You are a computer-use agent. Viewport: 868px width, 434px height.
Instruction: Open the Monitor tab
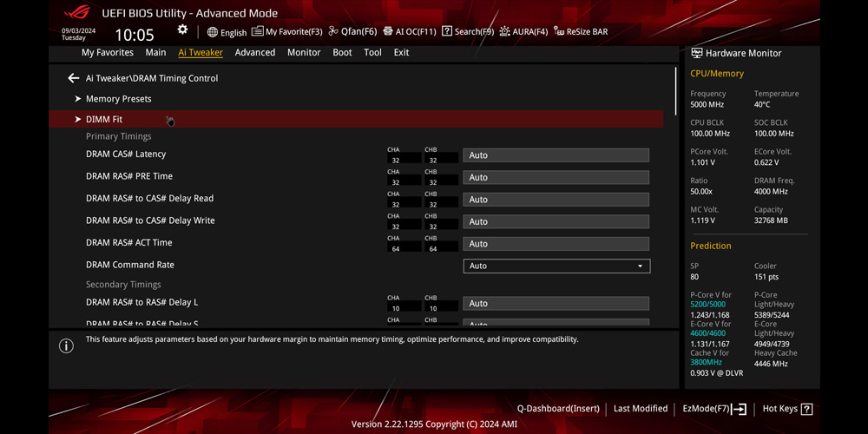click(x=304, y=53)
